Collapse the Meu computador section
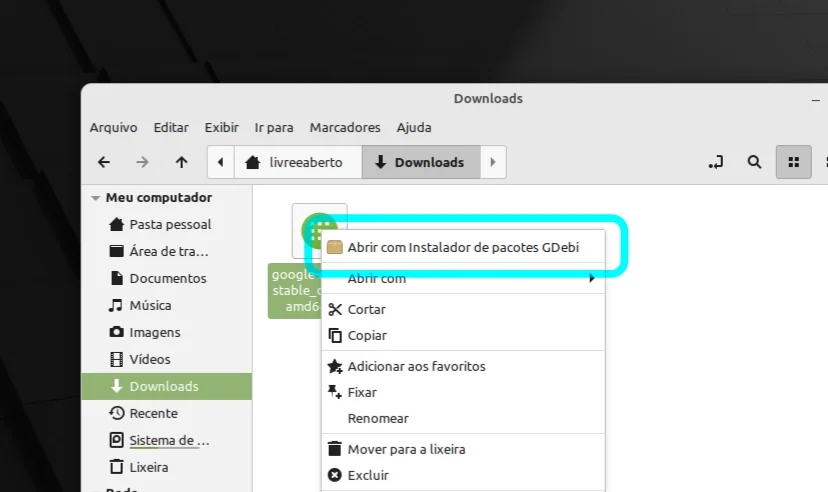828x492 pixels. (x=96, y=198)
